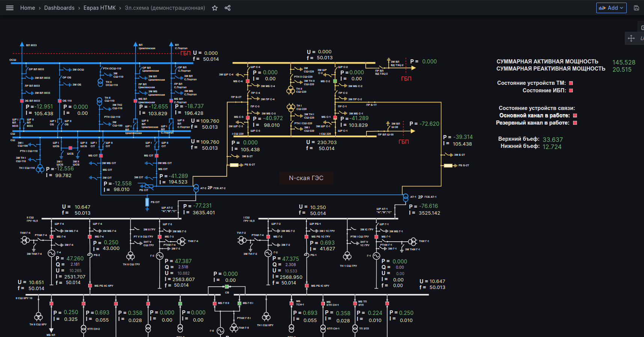The height and width of the screenshot is (337, 644).
Task: Toggle the ЭБ ВЛ 8033 breaker square
Action: point(22,101)
